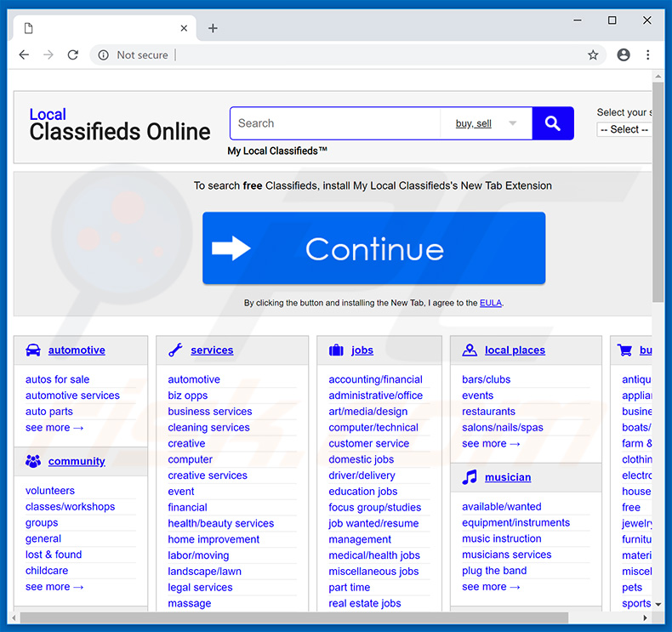Maximize the browser window
672x632 pixels.
612,20
